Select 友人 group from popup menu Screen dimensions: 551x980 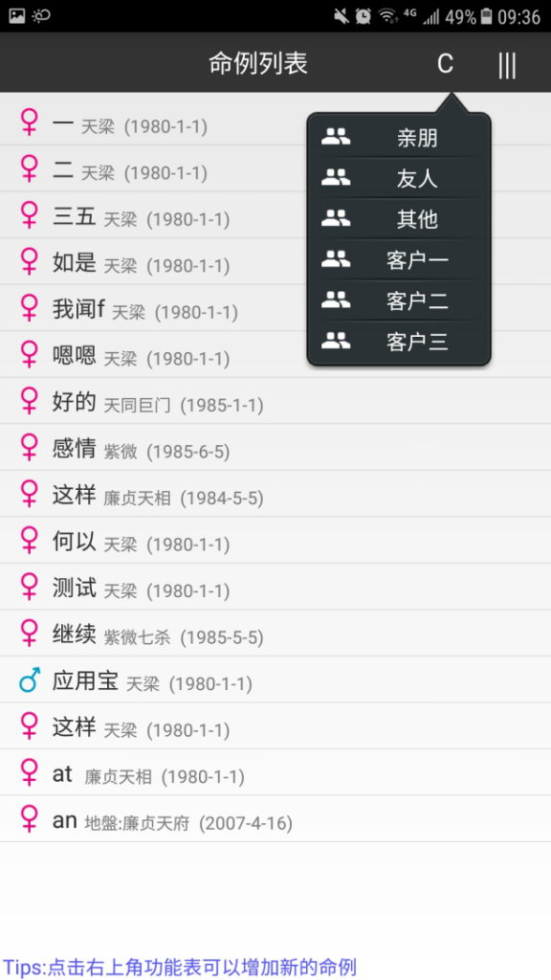(399, 178)
